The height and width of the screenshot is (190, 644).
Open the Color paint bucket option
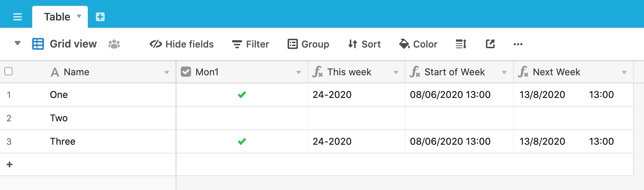[418, 44]
